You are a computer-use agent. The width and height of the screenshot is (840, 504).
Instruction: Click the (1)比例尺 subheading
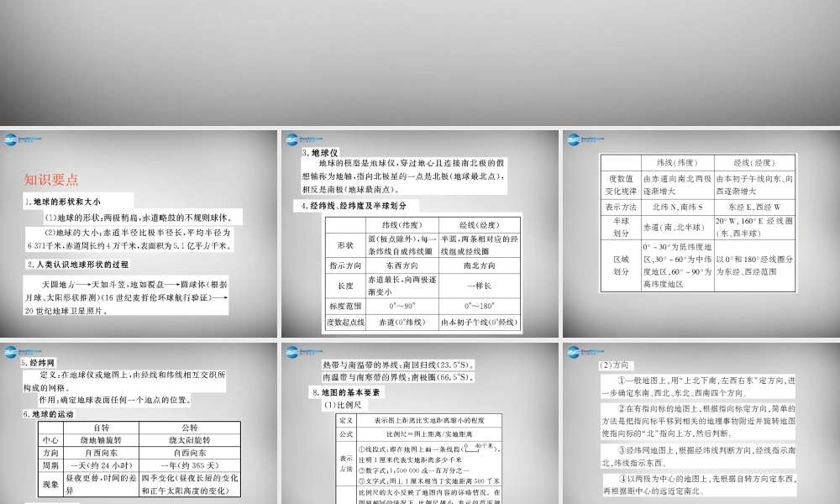(342, 405)
